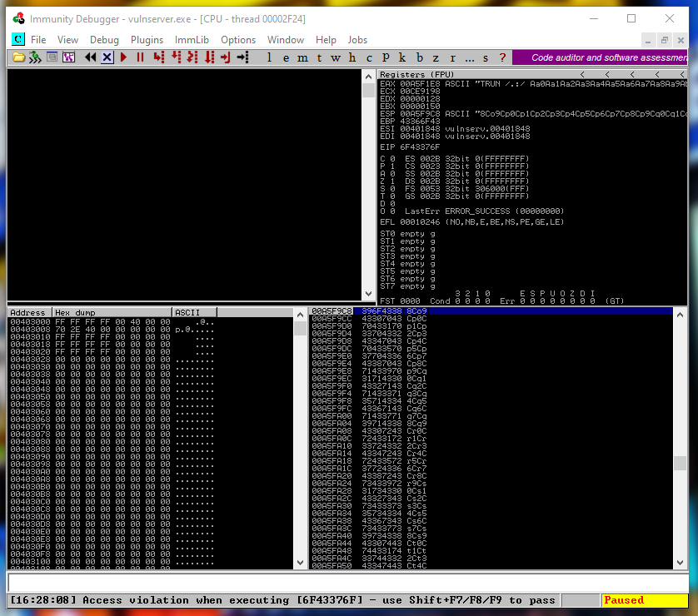Pause execution using the red pause icon
This screenshot has height=616, width=698.
click(140, 57)
